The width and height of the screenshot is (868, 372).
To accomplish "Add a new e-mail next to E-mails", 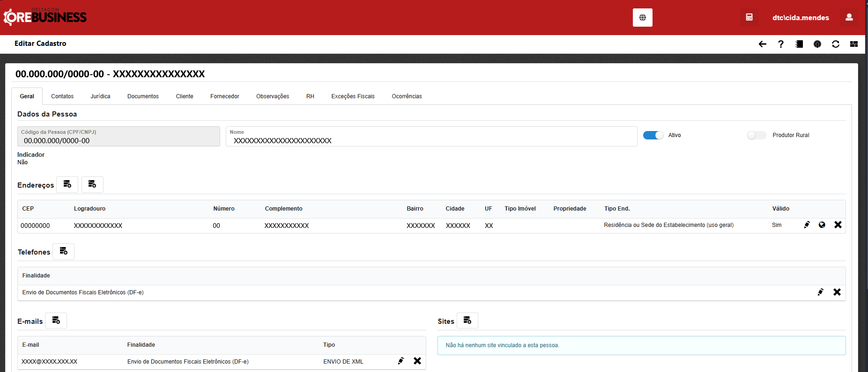I will point(56,321).
